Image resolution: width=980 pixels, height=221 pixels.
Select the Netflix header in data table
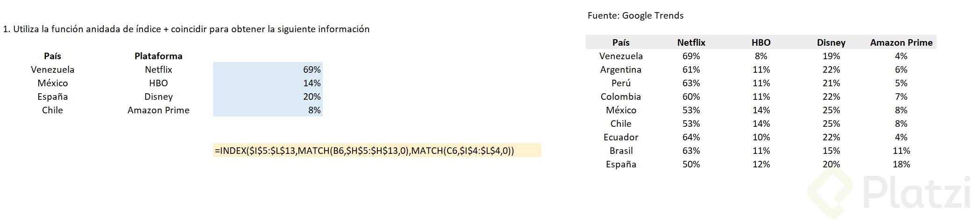pyautogui.click(x=691, y=42)
